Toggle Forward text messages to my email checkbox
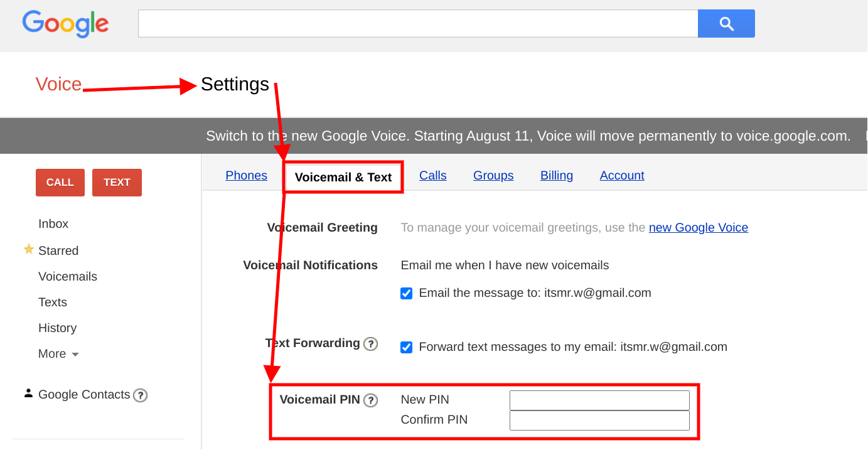This screenshot has height=450, width=868. point(407,347)
